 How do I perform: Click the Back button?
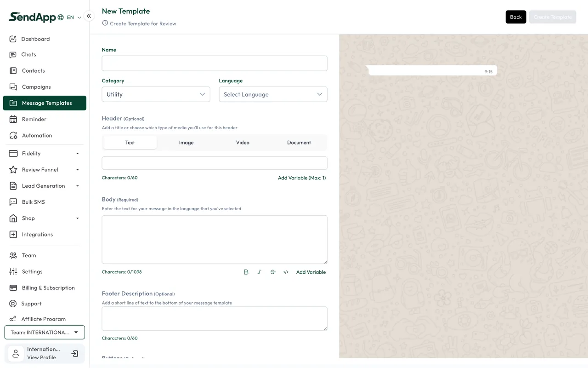[x=516, y=17]
